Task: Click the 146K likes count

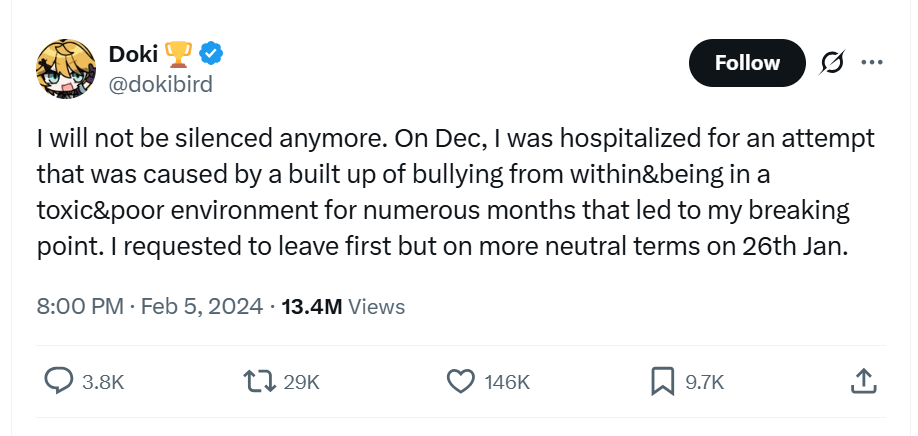Action: click(x=507, y=382)
